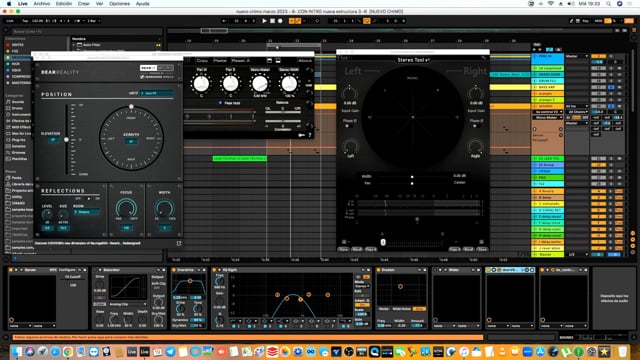Open the Ver menu
The image size is (640, 360).
click(x=99, y=4)
